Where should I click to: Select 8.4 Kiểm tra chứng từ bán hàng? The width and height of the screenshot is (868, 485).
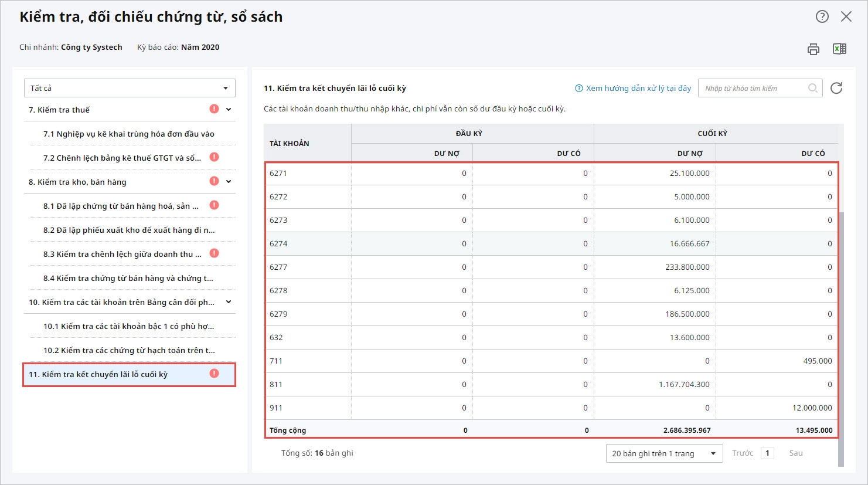(132, 278)
